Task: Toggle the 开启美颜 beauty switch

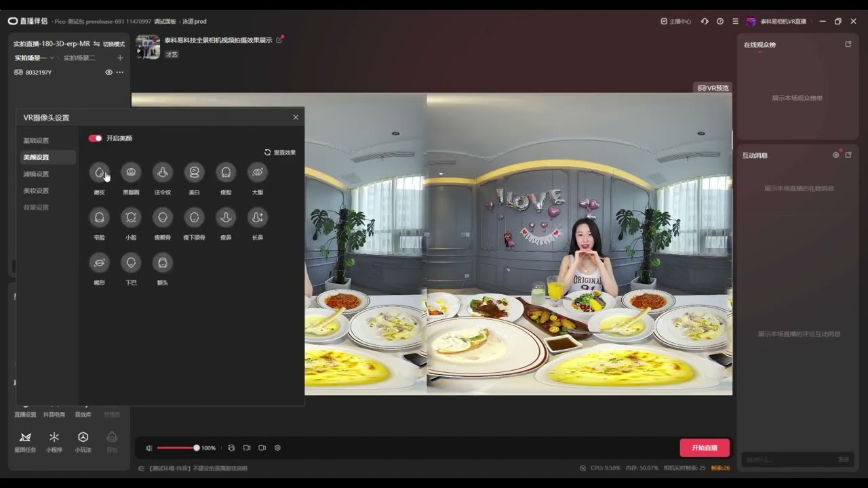Action: coord(95,138)
